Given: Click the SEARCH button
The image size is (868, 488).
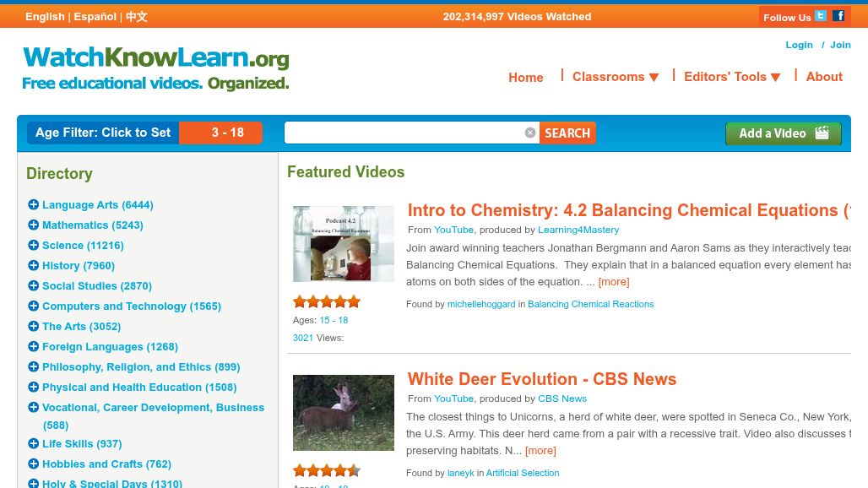Looking at the screenshot, I should point(567,133).
